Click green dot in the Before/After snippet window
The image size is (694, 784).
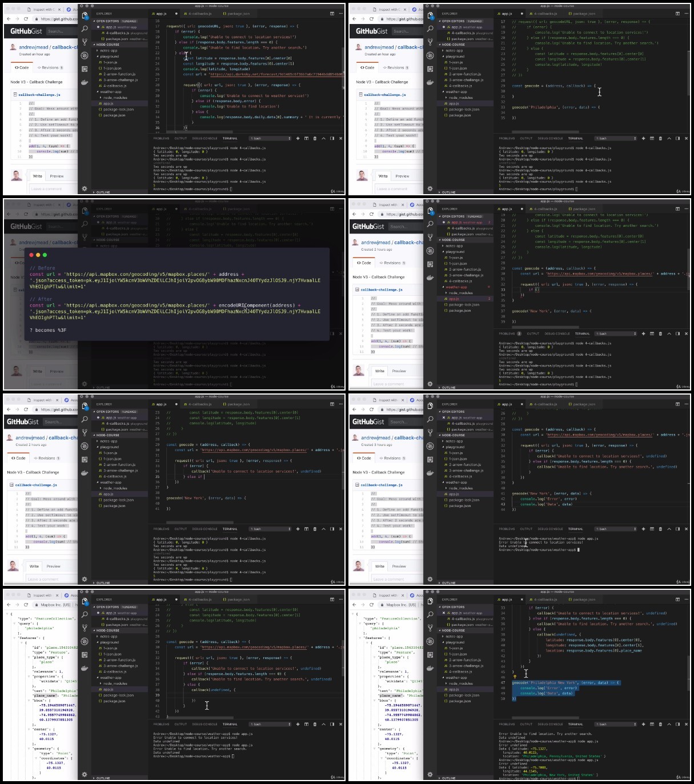click(x=45, y=255)
